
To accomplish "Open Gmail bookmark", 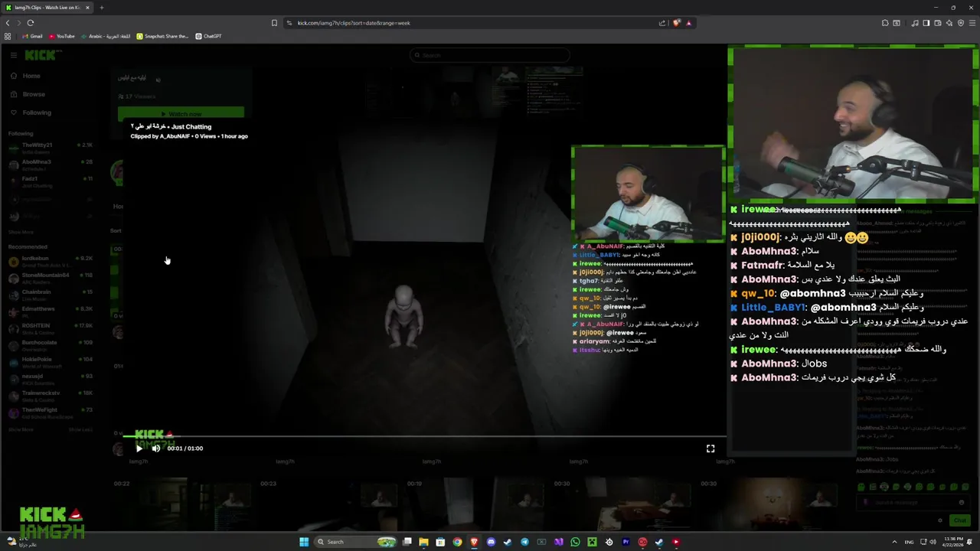I will click(32, 36).
